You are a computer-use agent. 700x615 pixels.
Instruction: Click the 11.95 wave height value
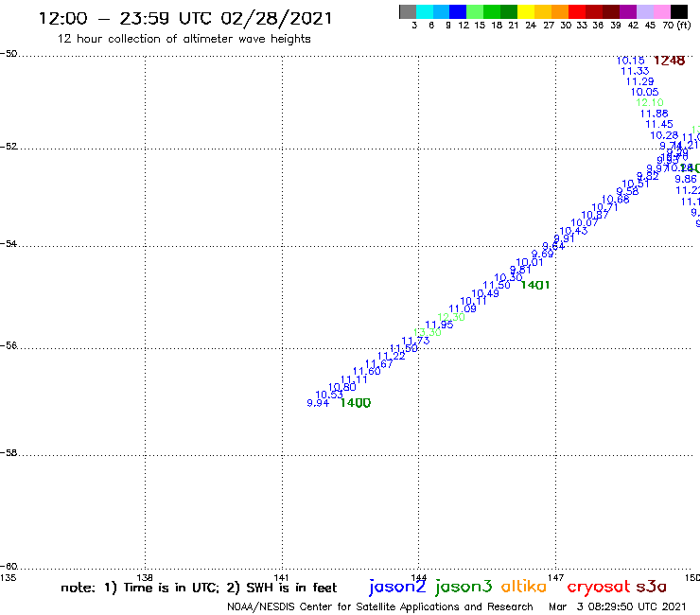(x=439, y=325)
